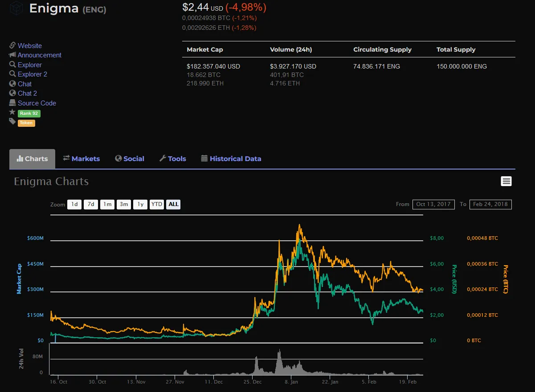Open the Website link

click(30, 45)
